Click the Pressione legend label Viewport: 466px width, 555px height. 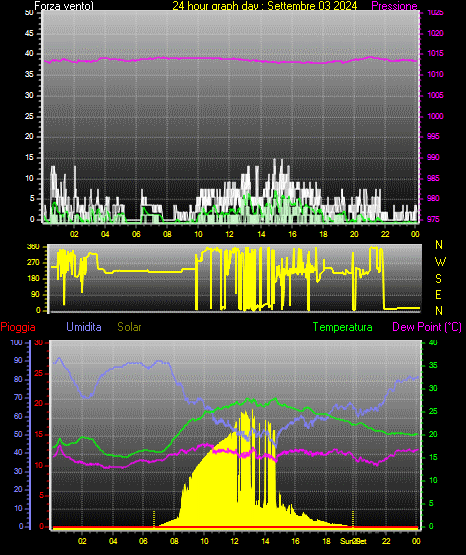coord(394,6)
